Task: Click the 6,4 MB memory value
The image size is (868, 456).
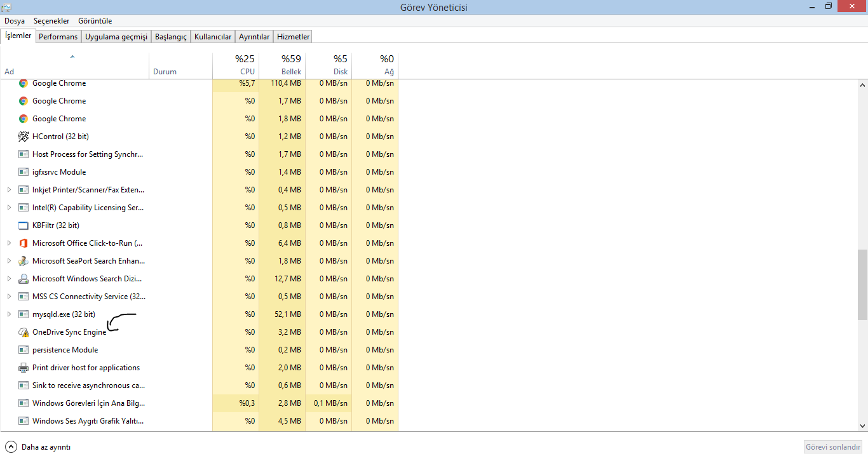Action: click(290, 243)
